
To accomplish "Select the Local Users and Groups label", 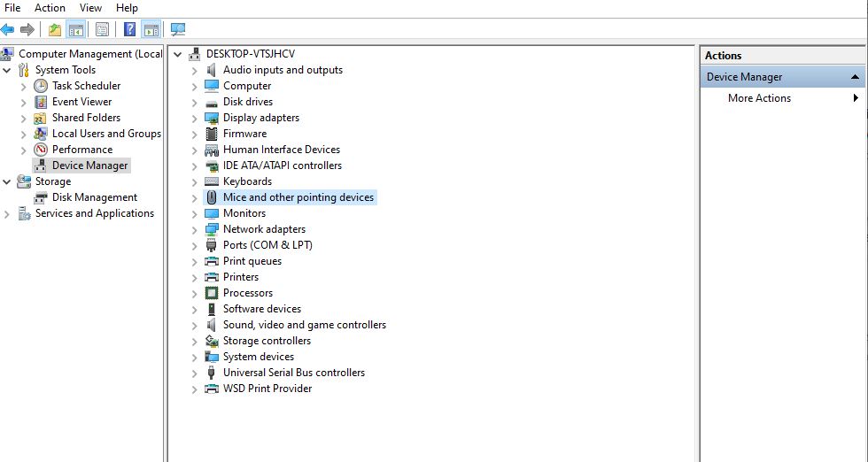I will (x=106, y=134).
